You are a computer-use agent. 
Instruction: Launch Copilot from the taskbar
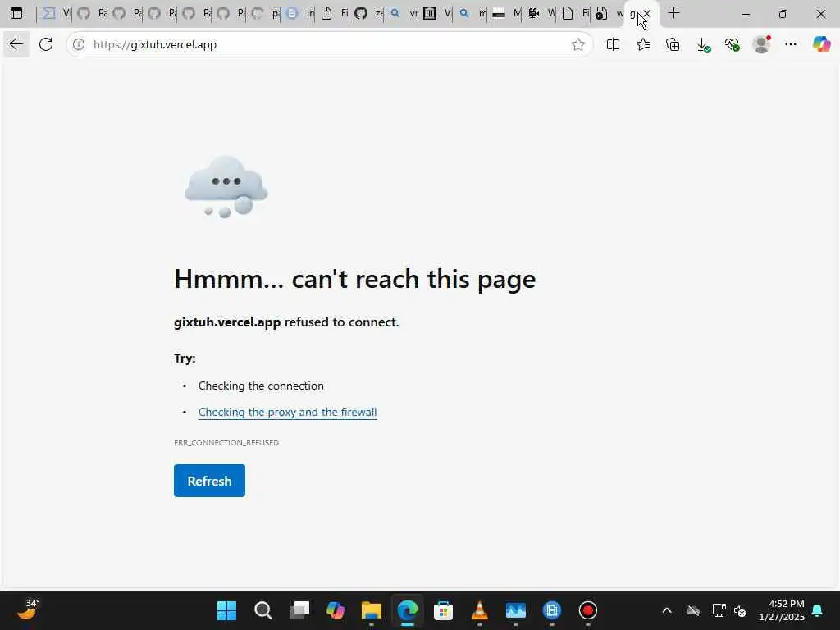coord(336,610)
